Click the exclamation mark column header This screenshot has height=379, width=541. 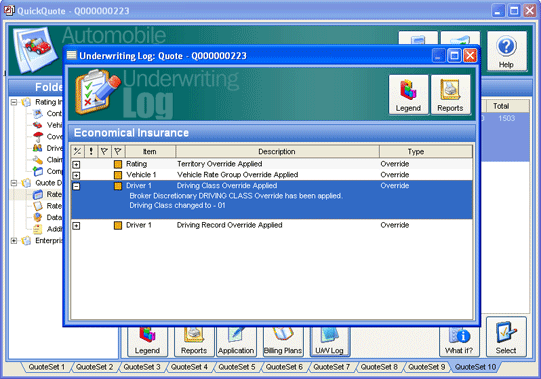click(x=91, y=151)
